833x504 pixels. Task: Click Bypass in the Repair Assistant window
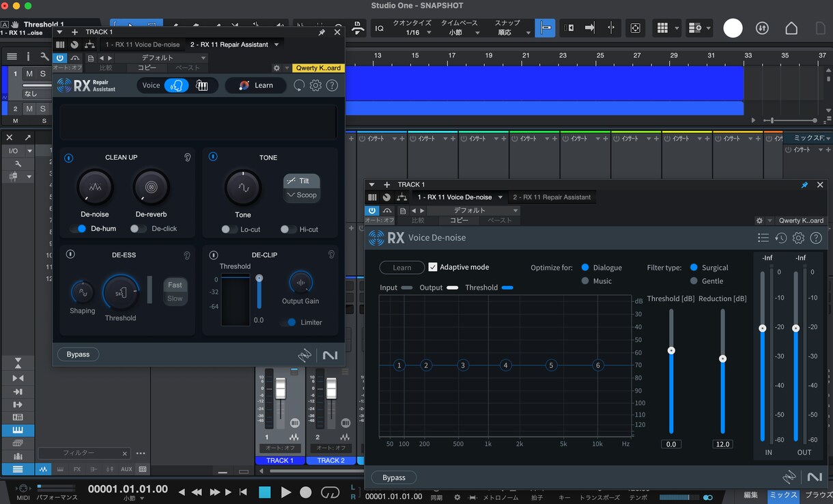(78, 354)
